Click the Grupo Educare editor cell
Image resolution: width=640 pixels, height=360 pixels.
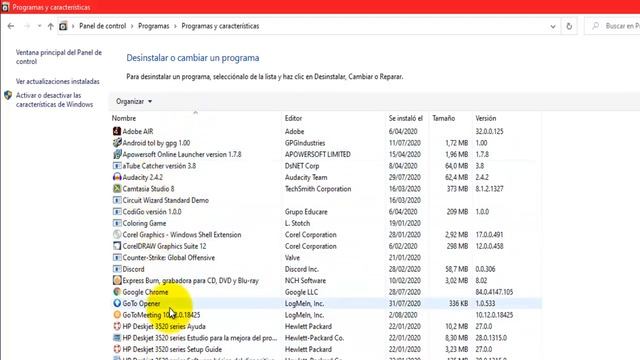click(x=307, y=211)
